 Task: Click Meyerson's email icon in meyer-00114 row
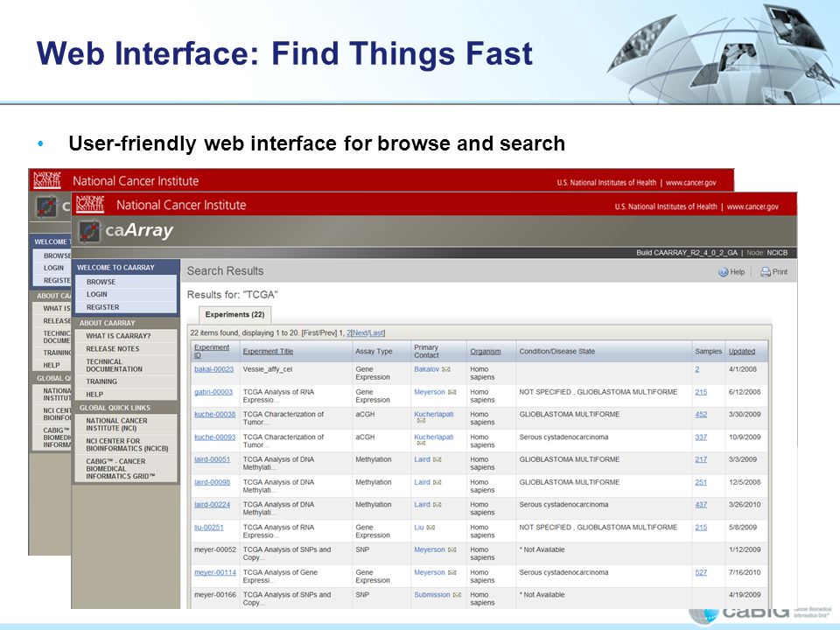pos(452,572)
